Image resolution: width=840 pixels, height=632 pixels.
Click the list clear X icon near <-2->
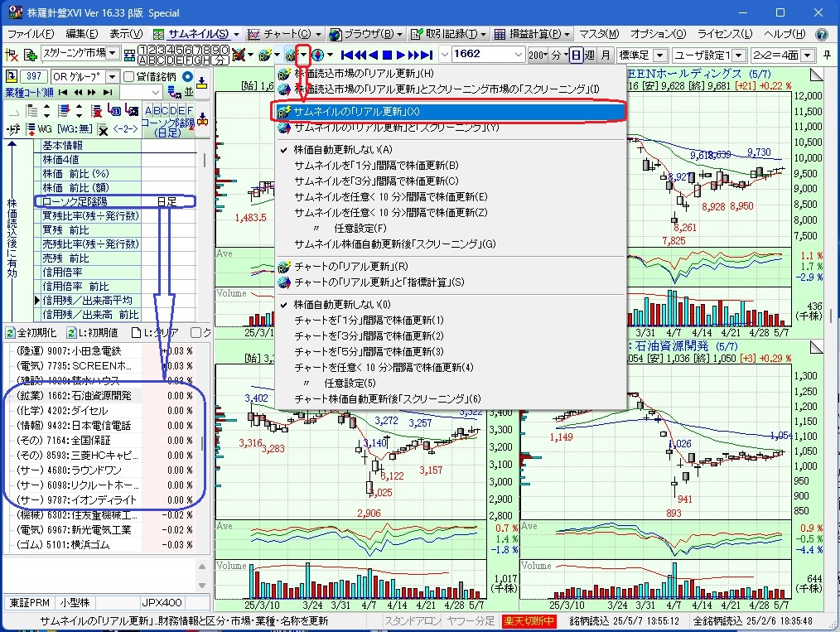[103, 129]
